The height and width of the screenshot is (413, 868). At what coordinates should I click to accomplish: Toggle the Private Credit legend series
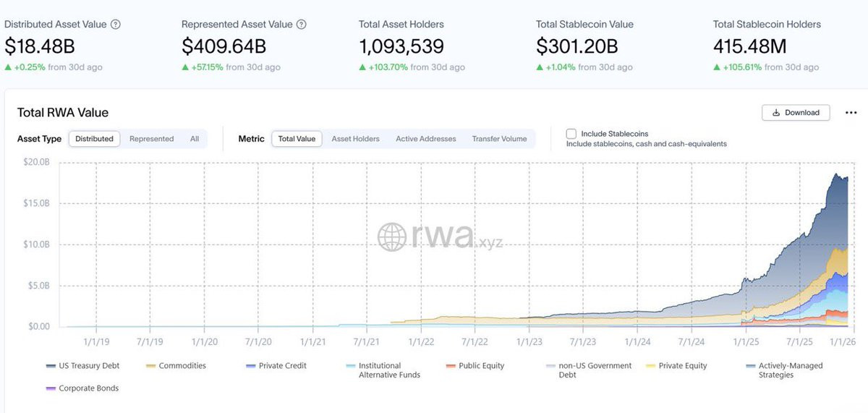[x=276, y=366]
